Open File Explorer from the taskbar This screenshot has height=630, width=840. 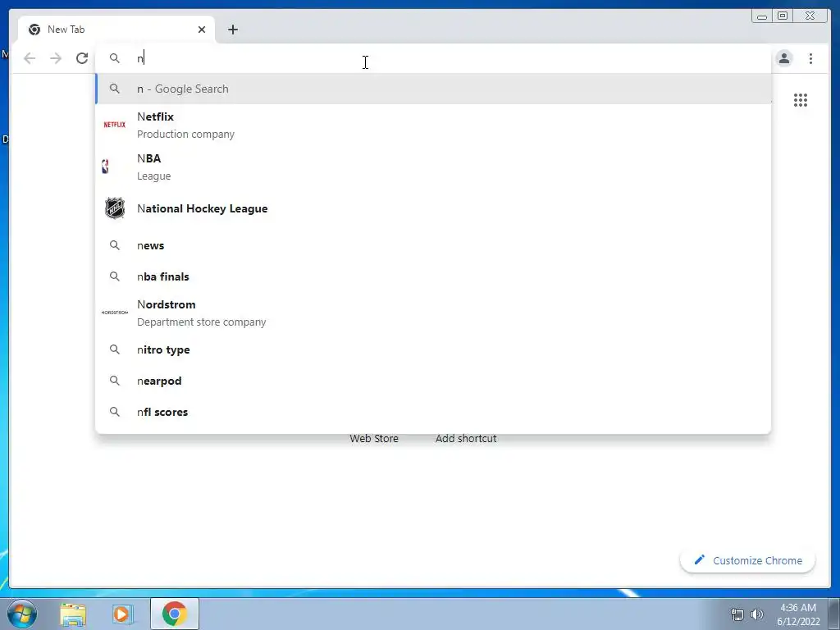point(73,614)
